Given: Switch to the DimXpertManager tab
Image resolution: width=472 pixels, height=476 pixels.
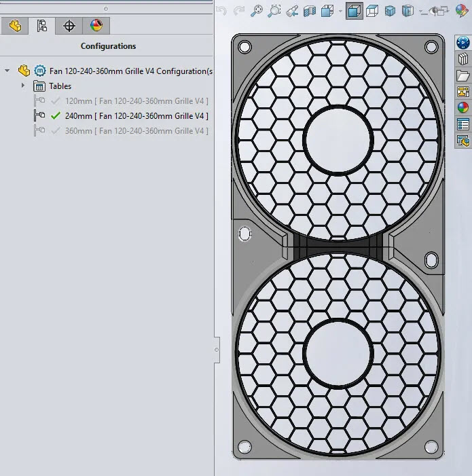Looking at the screenshot, I should 69,26.
